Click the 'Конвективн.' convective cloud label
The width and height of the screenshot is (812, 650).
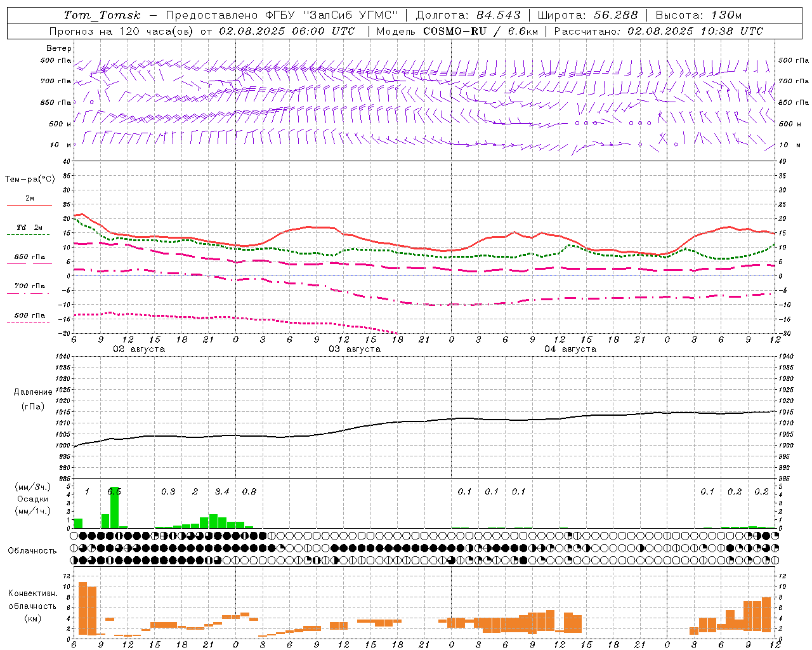tap(32, 594)
